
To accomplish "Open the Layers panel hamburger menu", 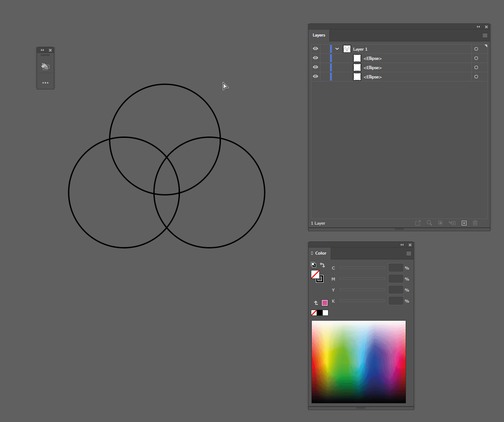I will (485, 35).
